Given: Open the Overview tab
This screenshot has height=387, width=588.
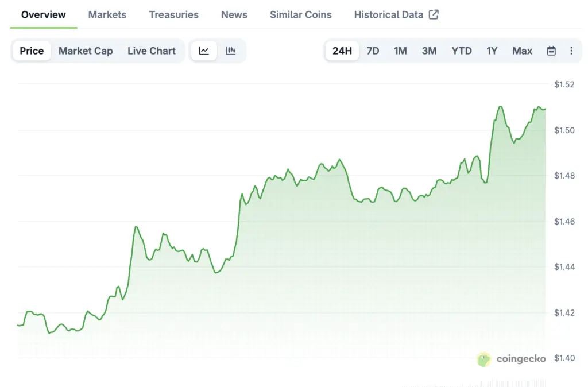Looking at the screenshot, I should [x=44, y=14].
